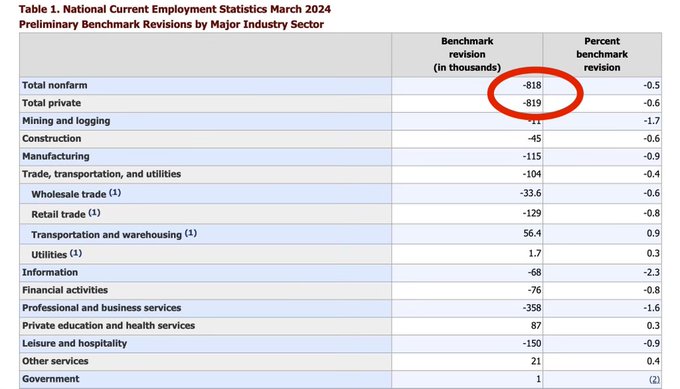Image resolution: width=680 pixels, height=389 pixels.
Task: Select the 'Other services' row label
Action: 55,362
